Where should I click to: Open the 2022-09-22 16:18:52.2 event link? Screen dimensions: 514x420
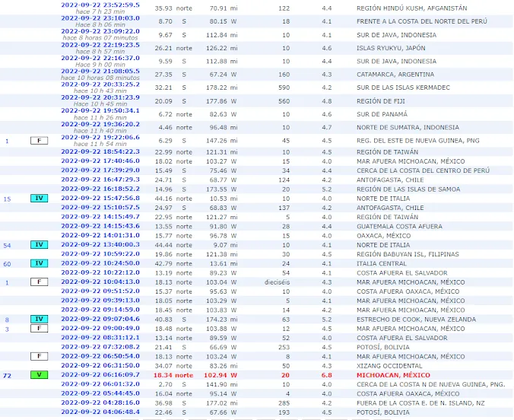100,189
